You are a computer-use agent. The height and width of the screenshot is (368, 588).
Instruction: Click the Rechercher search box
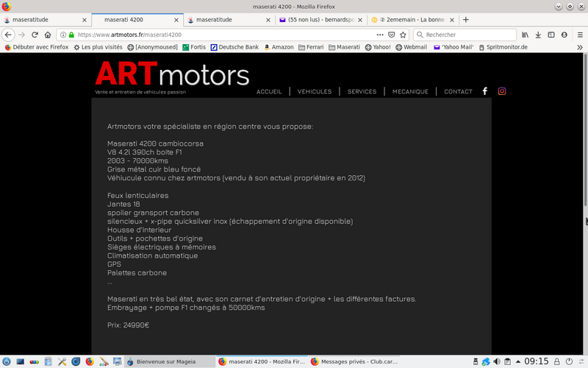(465, 35)
